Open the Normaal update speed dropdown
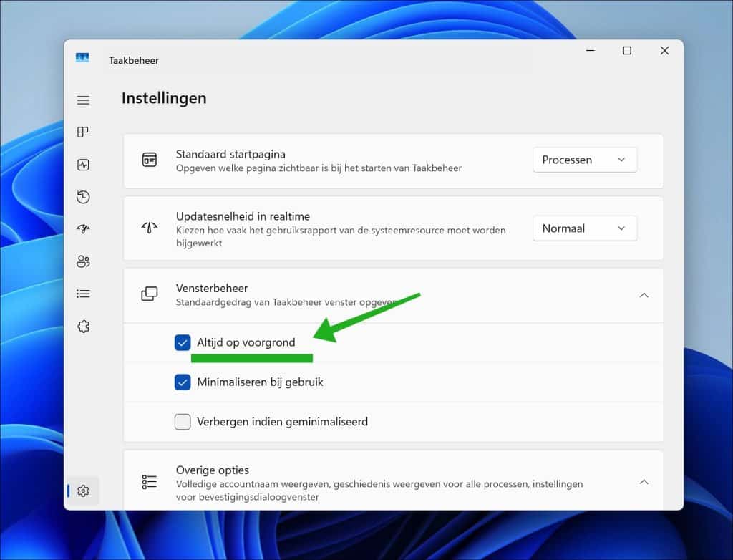The image size is (733, 560). click(585, 228)
